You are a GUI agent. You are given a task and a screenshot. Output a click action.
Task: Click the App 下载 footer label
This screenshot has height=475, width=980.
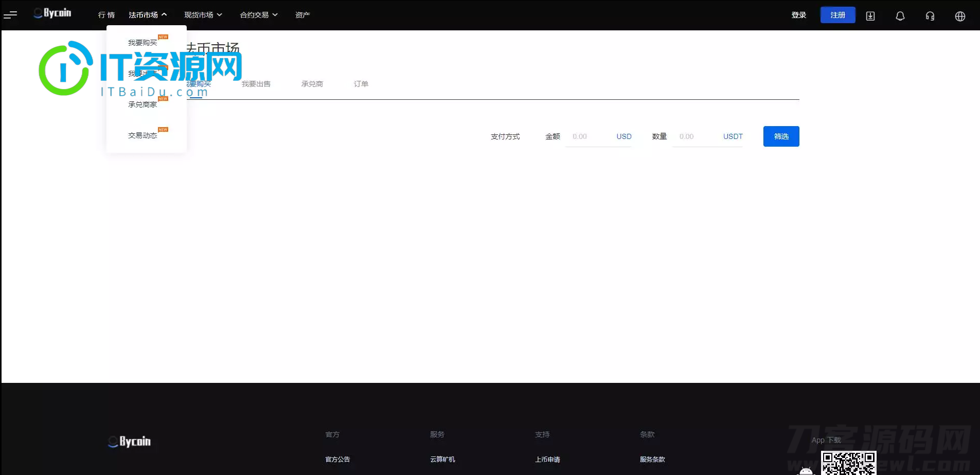click(826, 440)
